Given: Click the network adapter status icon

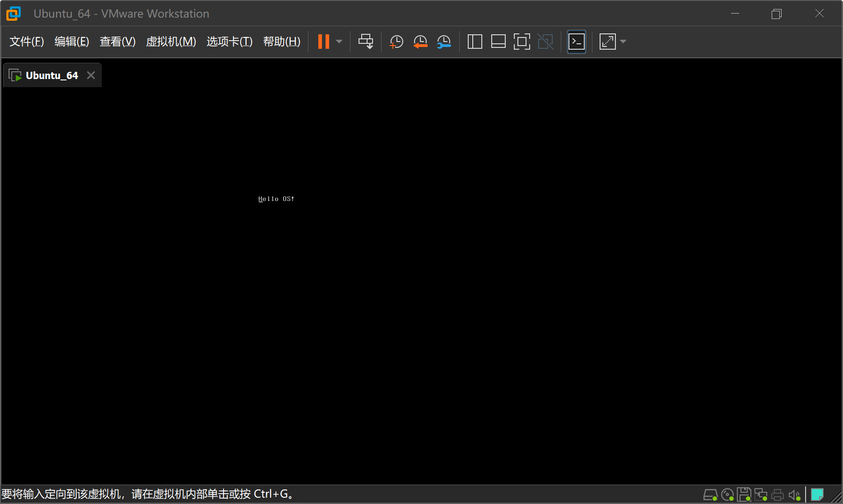Looking at the screenshot, I should point(761,495).
